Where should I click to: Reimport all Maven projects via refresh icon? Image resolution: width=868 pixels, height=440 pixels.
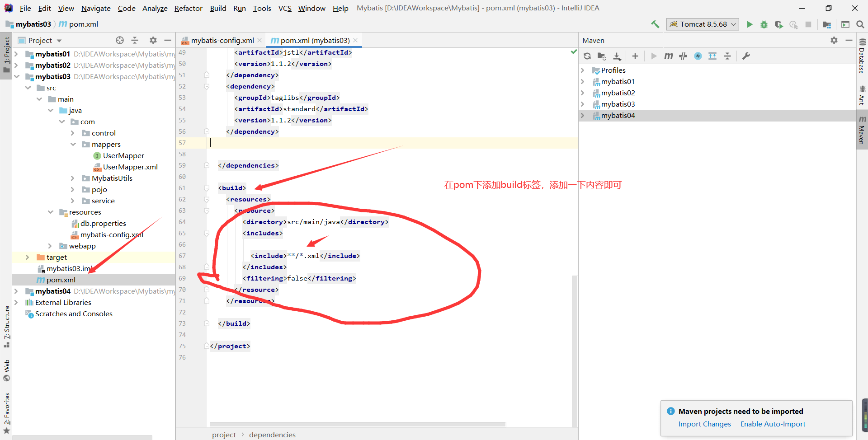point(587,56)
